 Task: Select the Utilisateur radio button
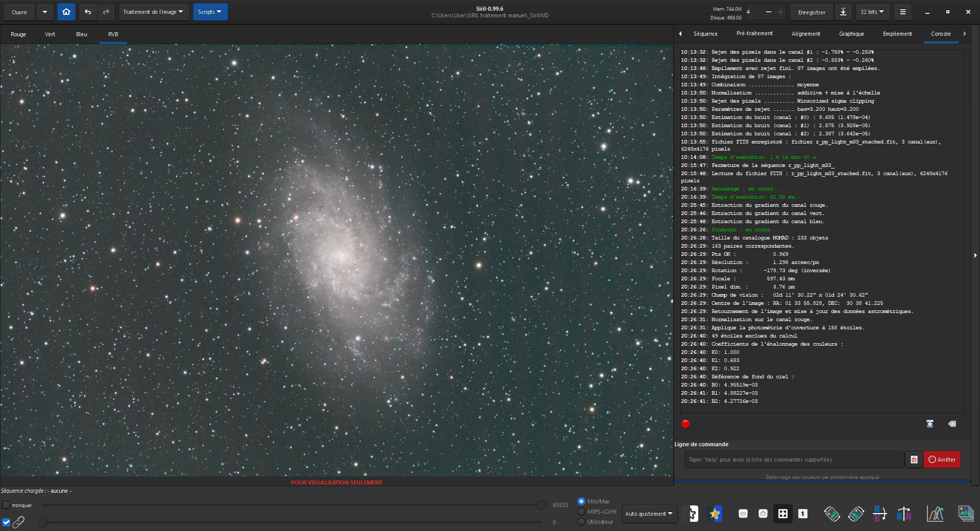click(x=581, y=522)
